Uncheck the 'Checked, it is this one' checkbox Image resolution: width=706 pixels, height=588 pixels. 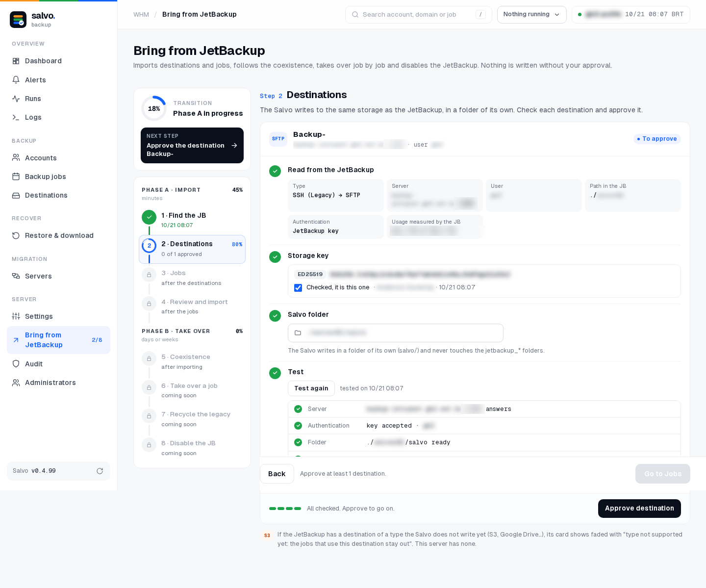point(298,288)
